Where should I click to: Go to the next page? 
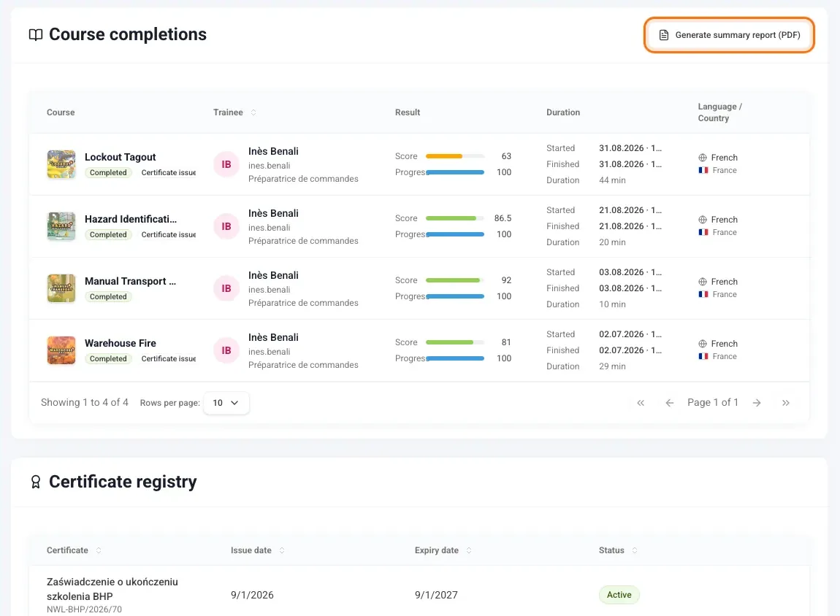pyautogui.click(x=757, y=403)
